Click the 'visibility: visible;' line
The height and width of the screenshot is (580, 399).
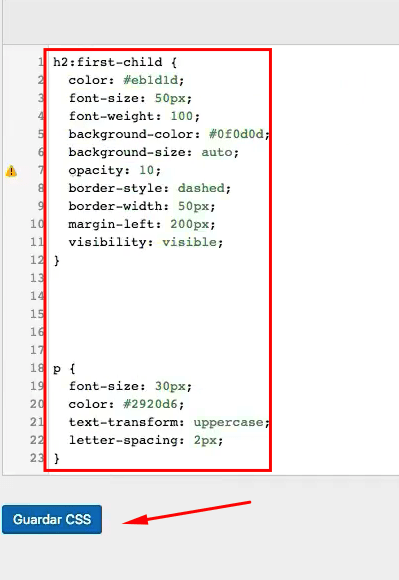click(x=146, y=242)
